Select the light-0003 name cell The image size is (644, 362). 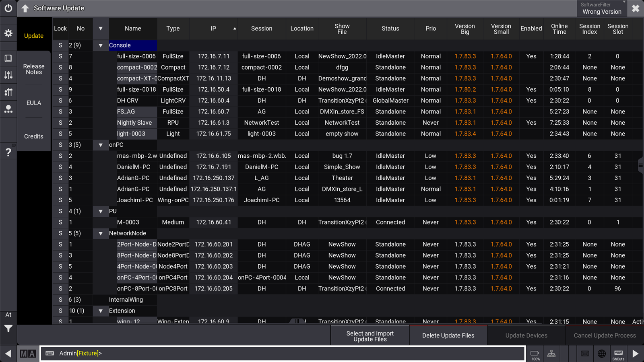tap(136, 134)
